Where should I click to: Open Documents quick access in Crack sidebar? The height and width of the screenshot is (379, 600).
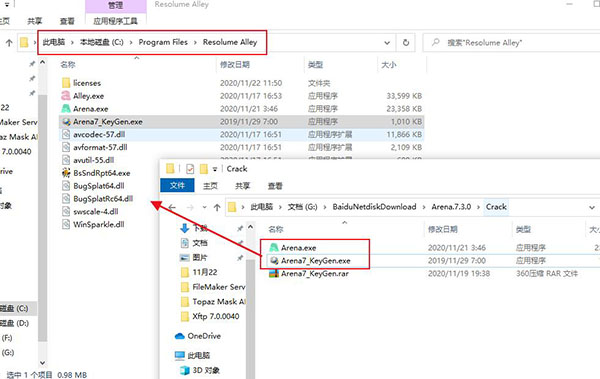point(194,243)
